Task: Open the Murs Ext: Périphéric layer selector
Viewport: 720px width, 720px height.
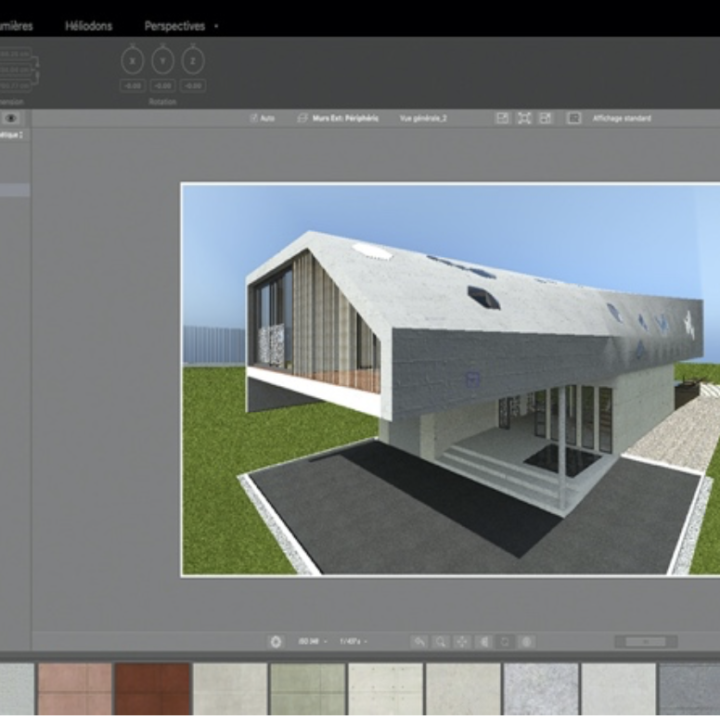Action: [338, 118]
